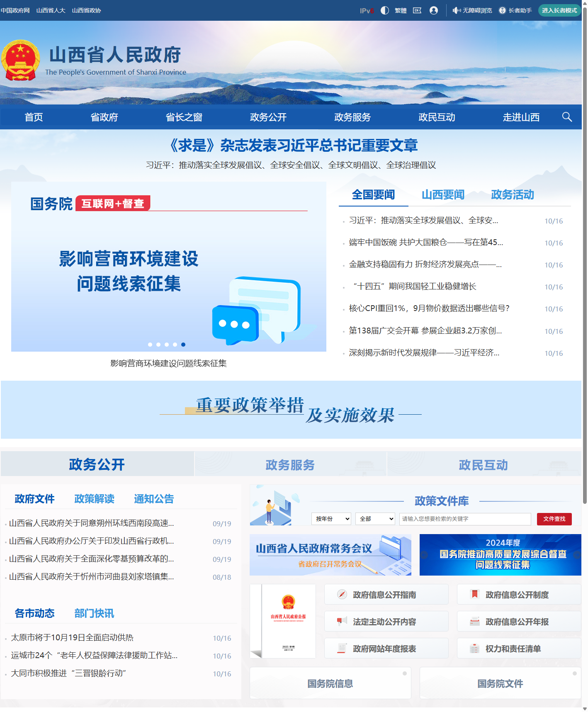588x712 pixels.
Task: Click 进入长者模式 button
Action: (x=559, y=10)
